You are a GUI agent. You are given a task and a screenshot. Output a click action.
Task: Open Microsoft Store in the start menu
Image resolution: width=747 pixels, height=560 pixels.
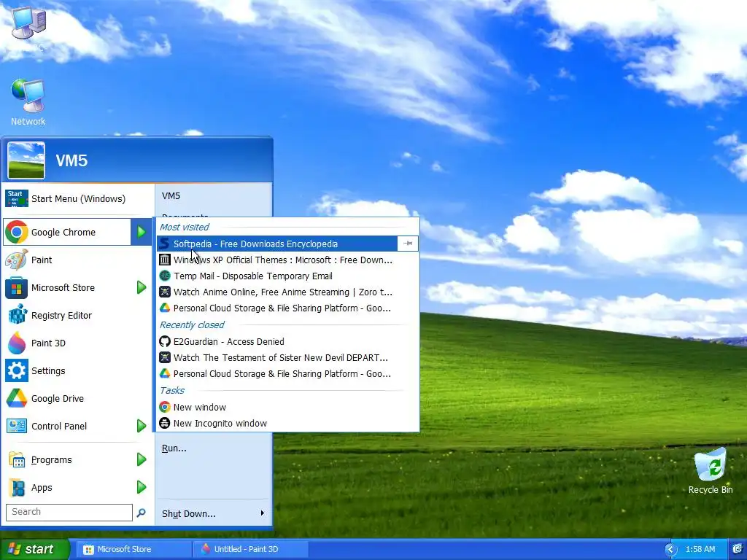click(66, 287)
